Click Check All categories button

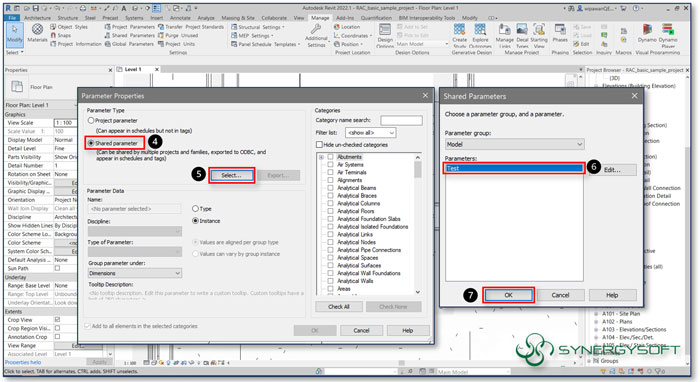tap(339, 307)
